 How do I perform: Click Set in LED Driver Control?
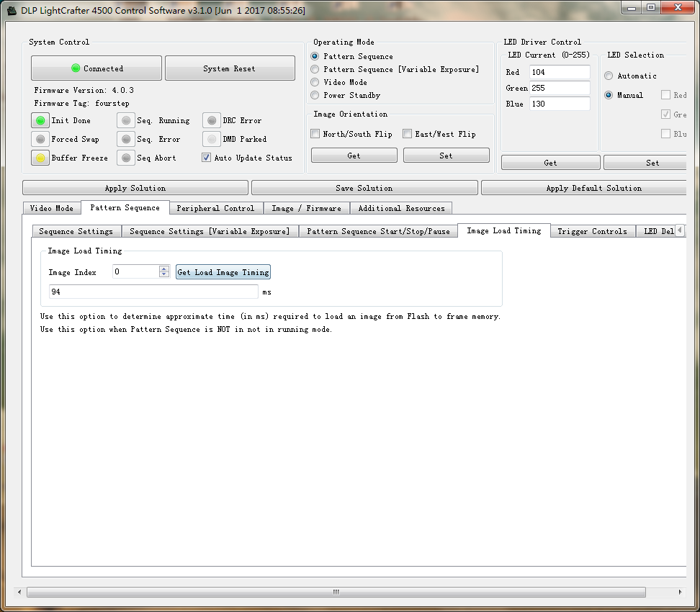pyautogui.click(x=645, y=163)
